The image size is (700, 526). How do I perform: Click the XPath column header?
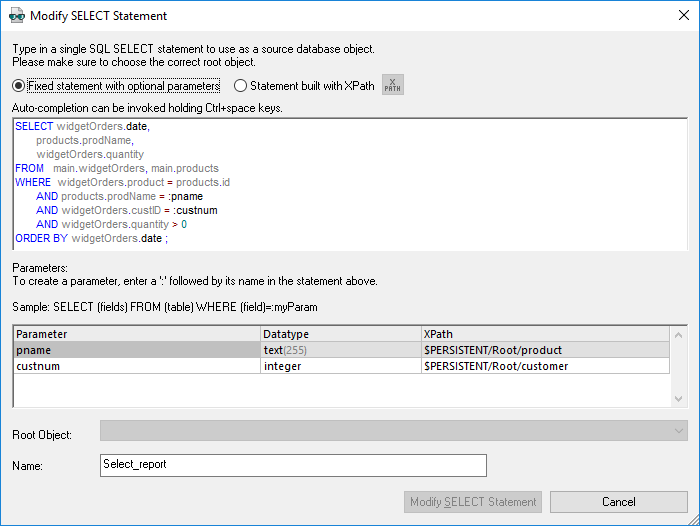(x=545, y=334)
